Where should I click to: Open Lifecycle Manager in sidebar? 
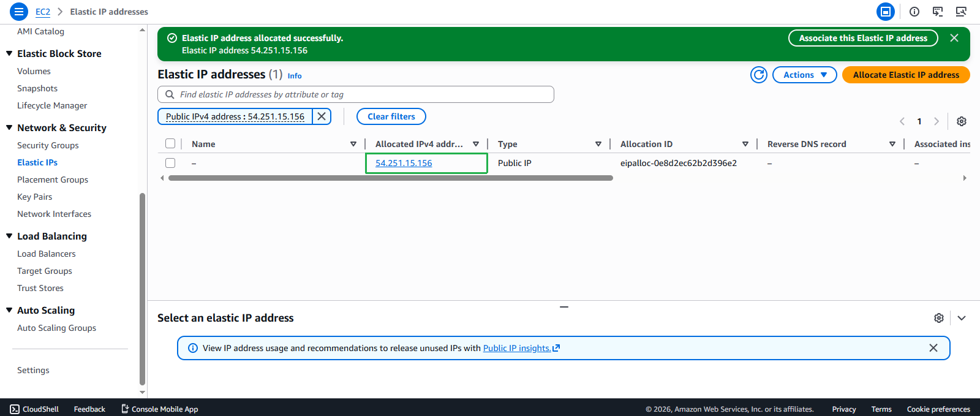[x=52, y=105]
